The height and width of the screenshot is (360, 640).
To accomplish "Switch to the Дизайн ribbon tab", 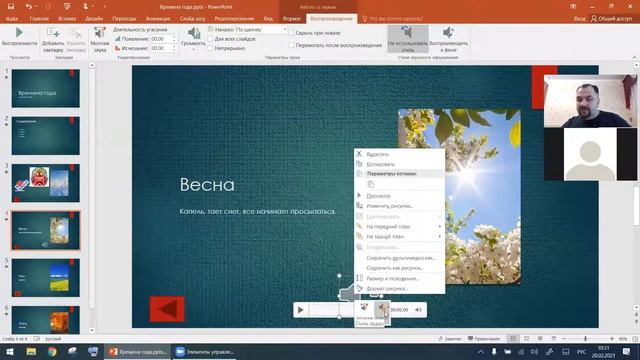I will 94,19.
